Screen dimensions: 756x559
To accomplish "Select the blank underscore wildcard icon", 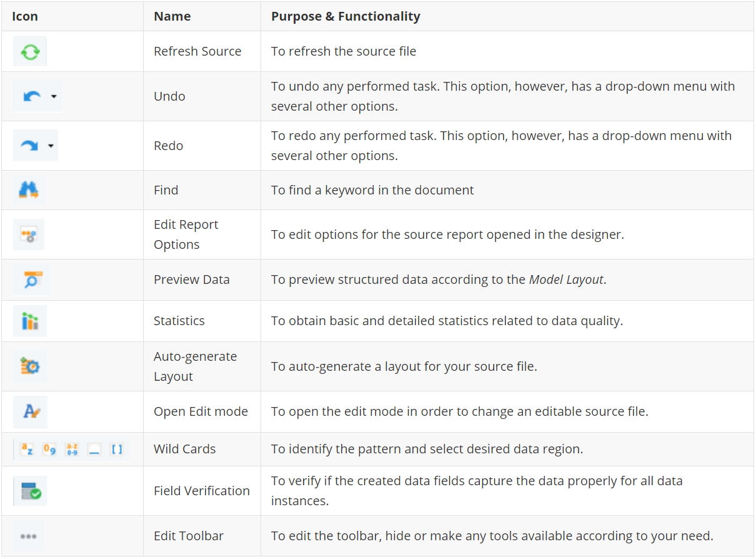I will 94,450.
